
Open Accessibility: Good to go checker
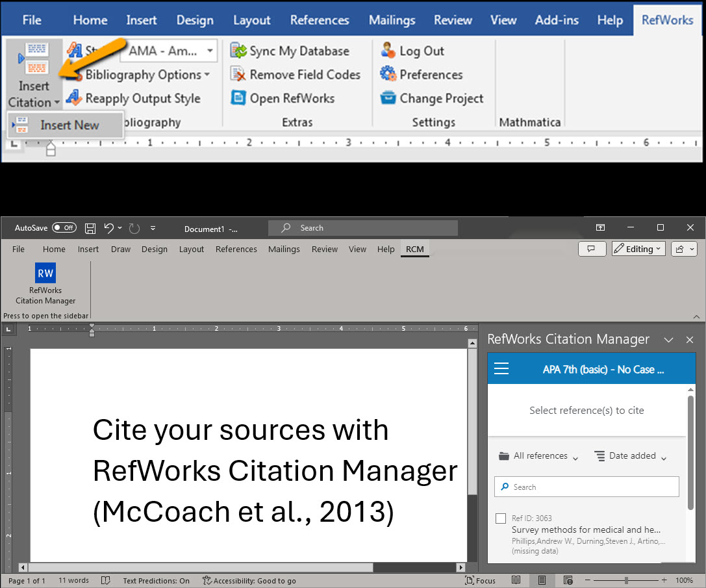click(x=249, y=581)
